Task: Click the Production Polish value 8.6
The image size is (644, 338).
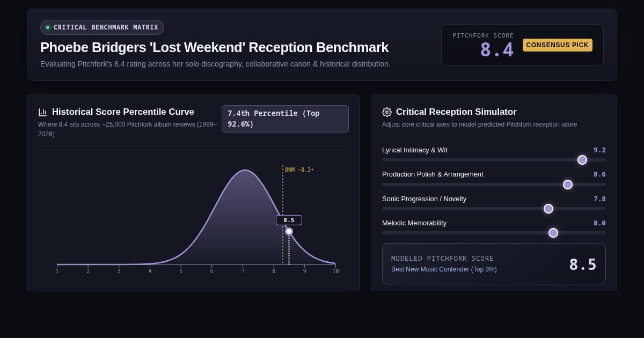Action: click(599, 174)
